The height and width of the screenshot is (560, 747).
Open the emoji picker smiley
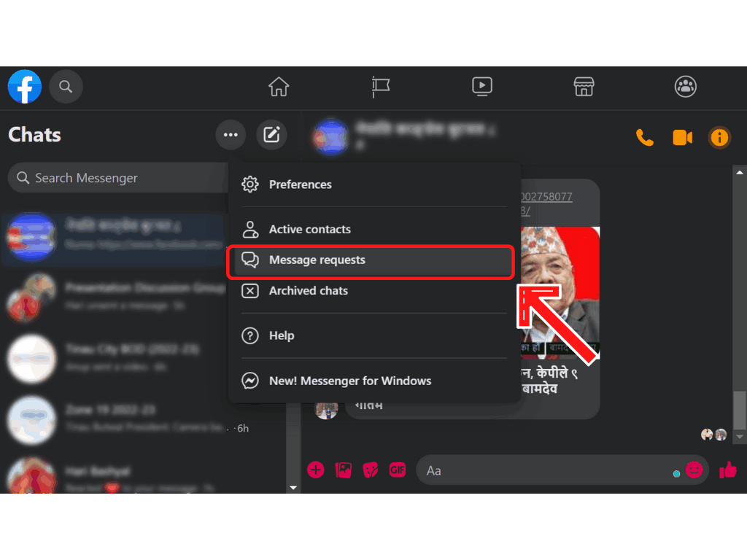(694, 470)
